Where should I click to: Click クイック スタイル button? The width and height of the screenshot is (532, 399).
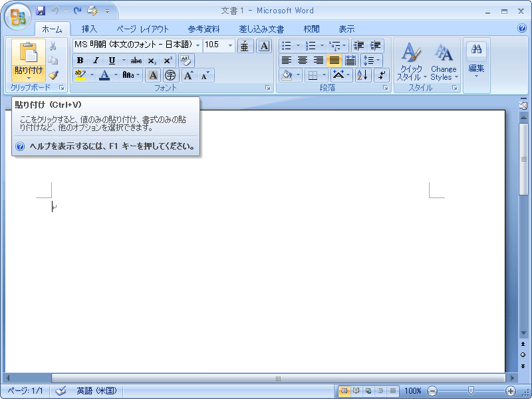click(x=412, y=61)
